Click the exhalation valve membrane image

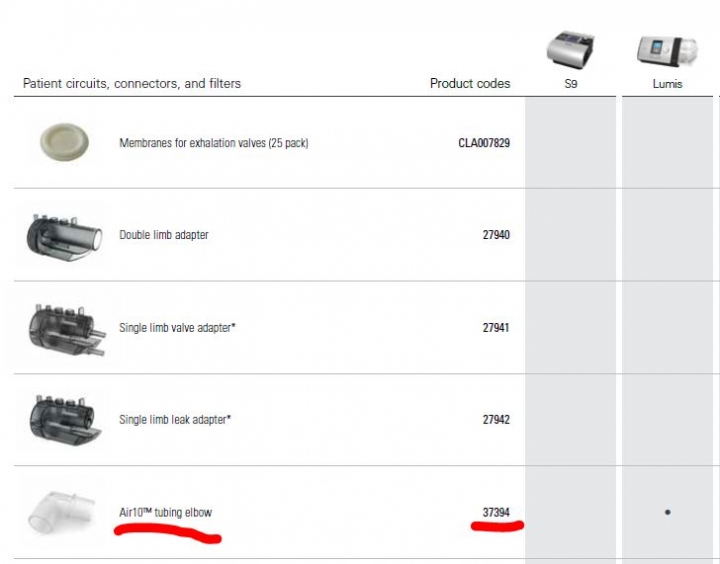pos(64,142)
